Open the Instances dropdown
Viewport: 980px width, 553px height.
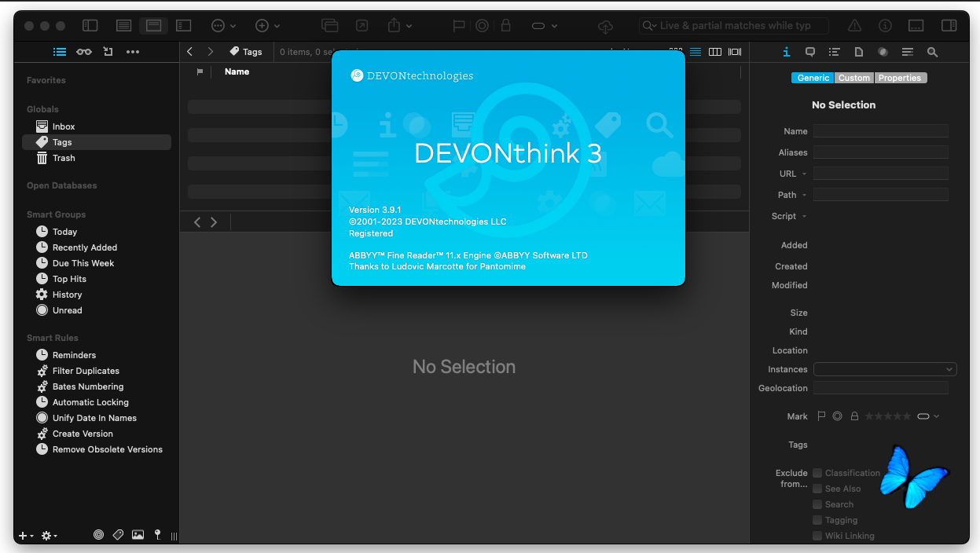pos(885,369)
